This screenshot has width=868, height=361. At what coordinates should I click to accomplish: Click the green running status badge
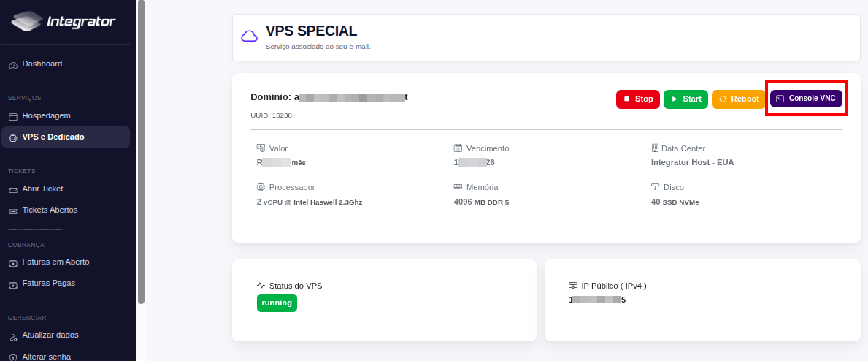click(x=277, y=303)
